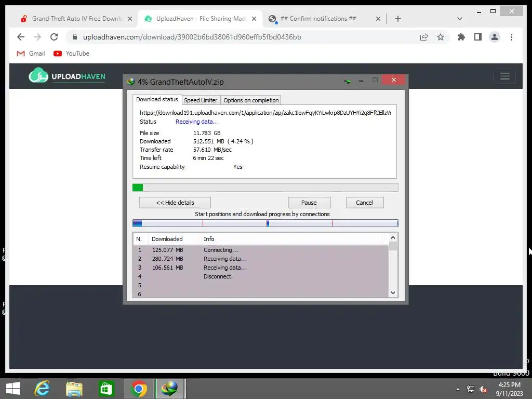The width and height of the screenshot is (532, 399).
Task: Open a new Chrome tab
Action: (x=398, y=19)
